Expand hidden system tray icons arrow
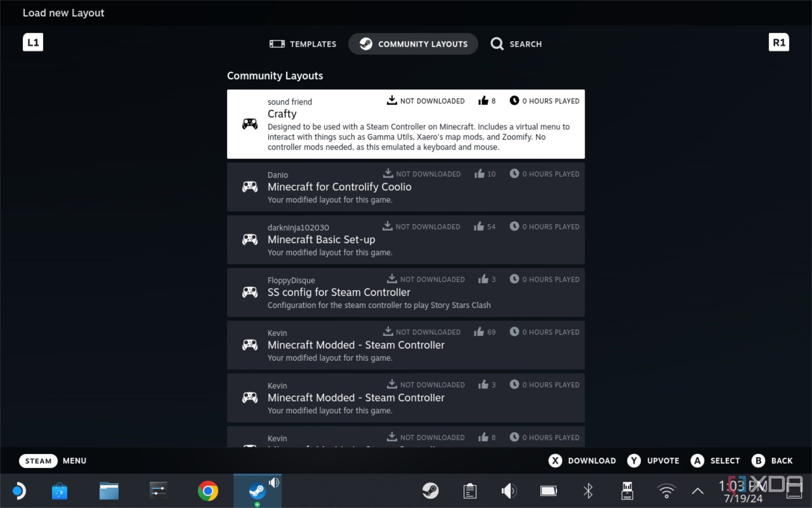 pyautogui.click(x=698, y=491)
